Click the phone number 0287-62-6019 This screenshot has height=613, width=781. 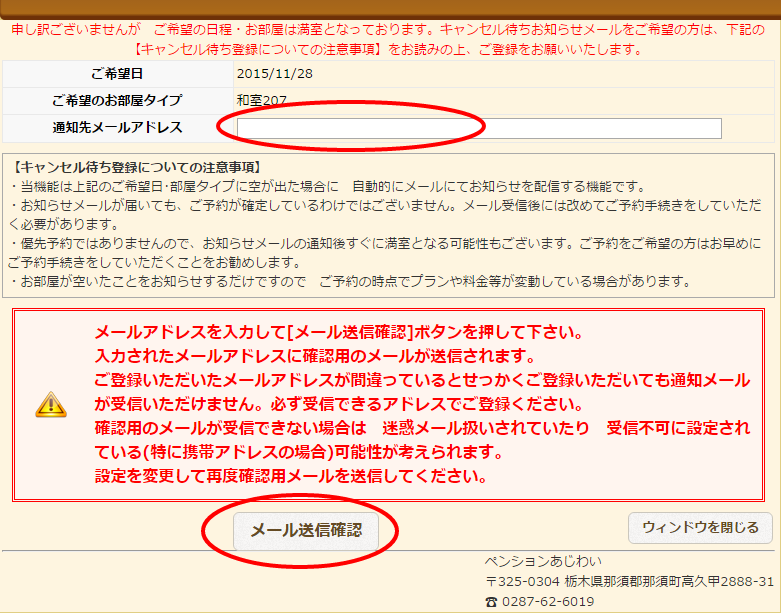548,602
